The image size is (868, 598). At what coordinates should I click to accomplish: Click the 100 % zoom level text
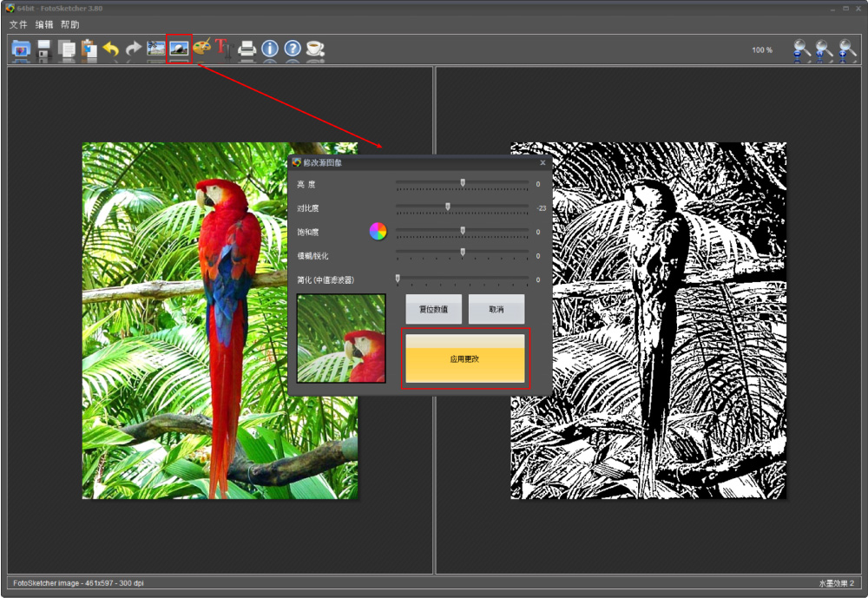point(762,49)
